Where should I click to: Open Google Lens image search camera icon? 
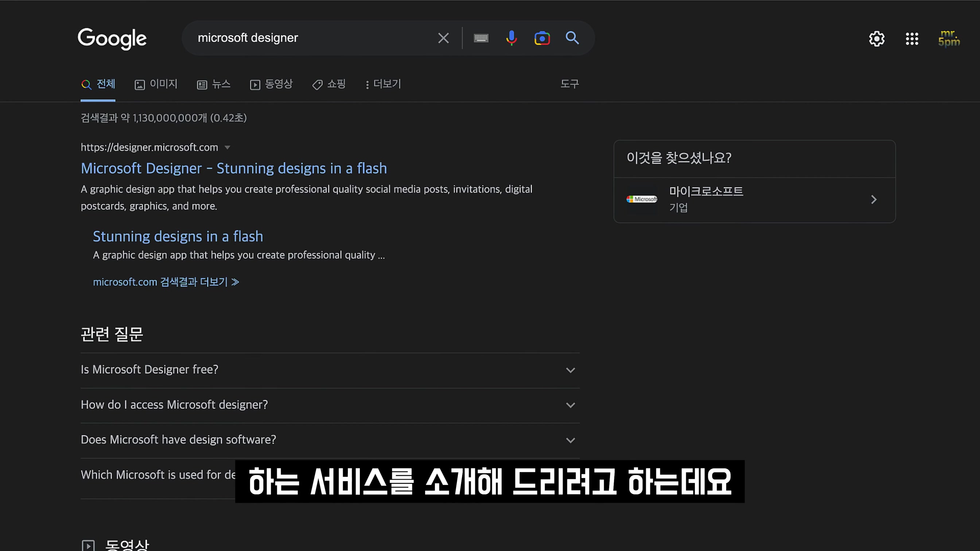coord(542,38)
